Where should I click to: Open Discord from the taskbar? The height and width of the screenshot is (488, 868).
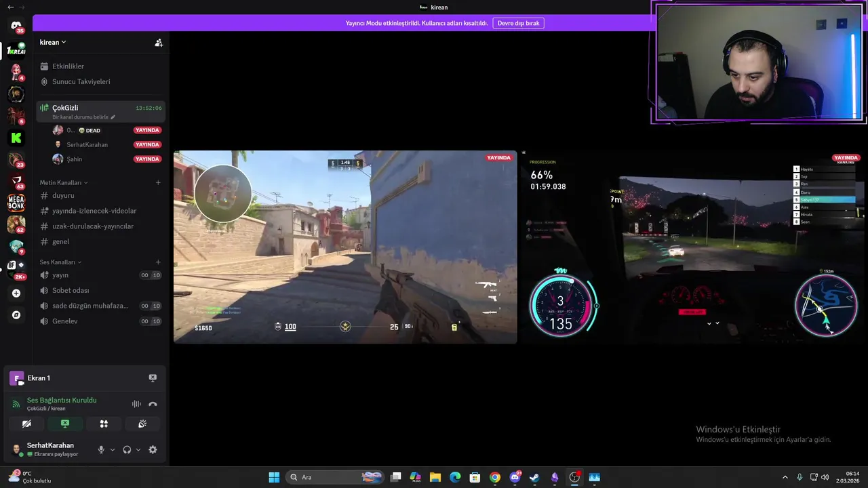[515, 477]
